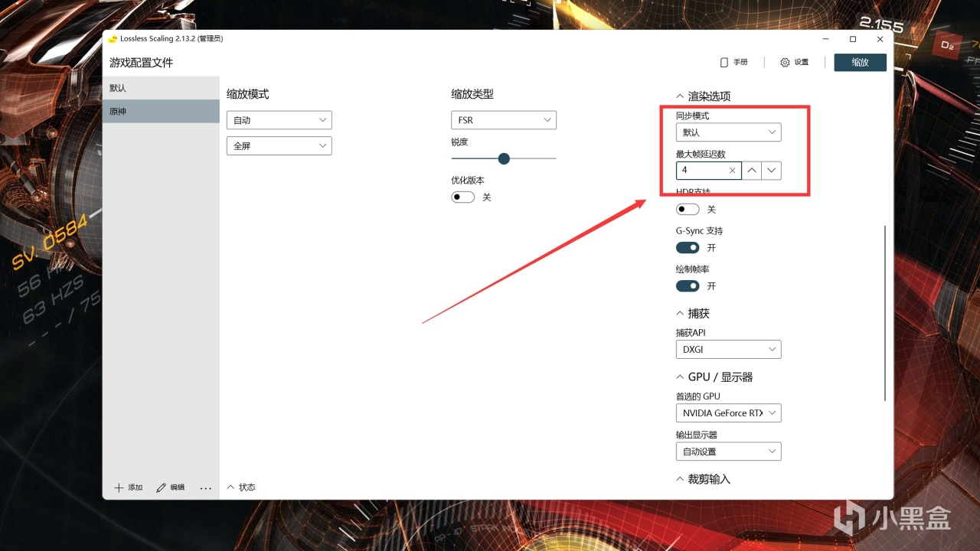Toggle the 绘制帧率 switch
This screenshot has width=980, height=551.
pos(688,285)
